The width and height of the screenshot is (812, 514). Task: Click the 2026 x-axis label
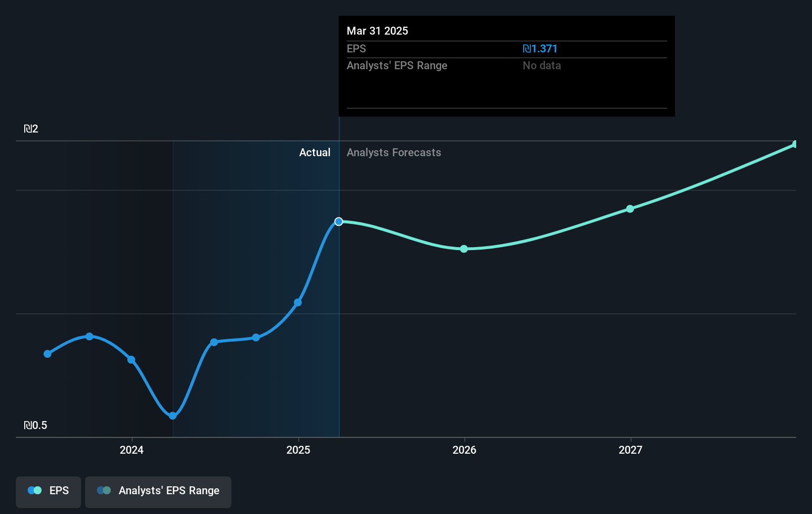[464, 450]
